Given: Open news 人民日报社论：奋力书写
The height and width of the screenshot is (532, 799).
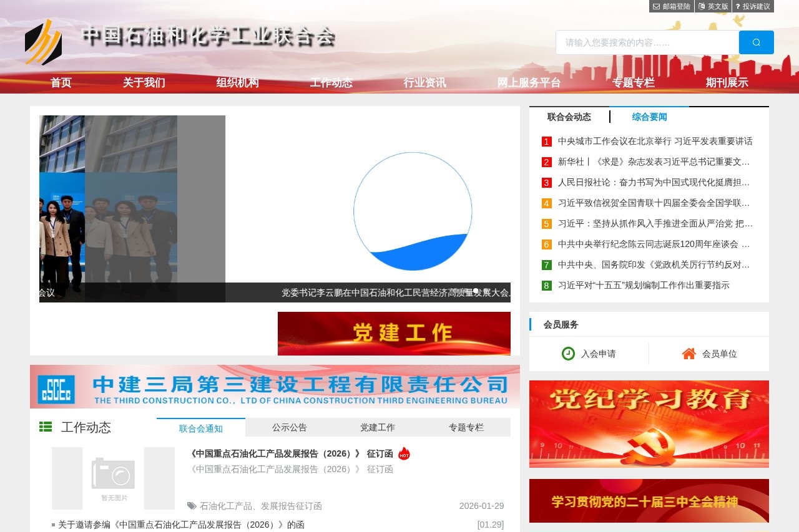Looking at the screenshot, I should click(x=654, y=182).
